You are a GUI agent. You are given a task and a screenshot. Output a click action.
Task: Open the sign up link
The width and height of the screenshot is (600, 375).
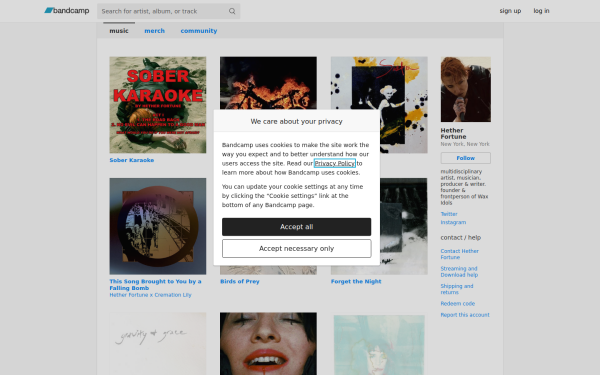(510, 11)
